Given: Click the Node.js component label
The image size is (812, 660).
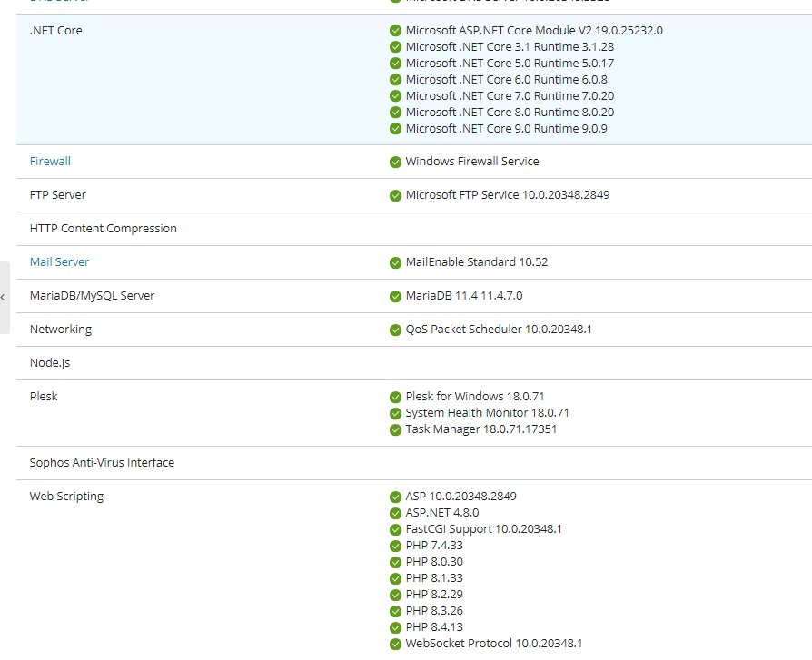Looking at the screenshot, I should 49,363.
